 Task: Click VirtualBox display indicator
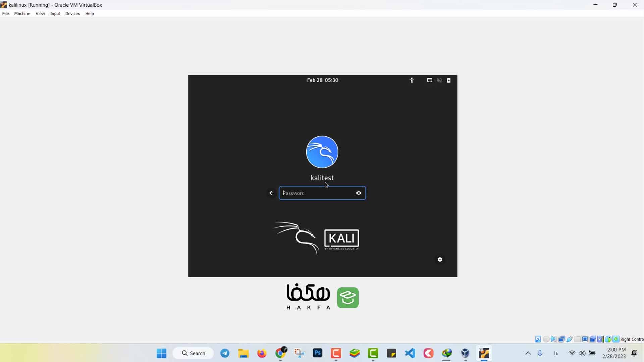585,339
